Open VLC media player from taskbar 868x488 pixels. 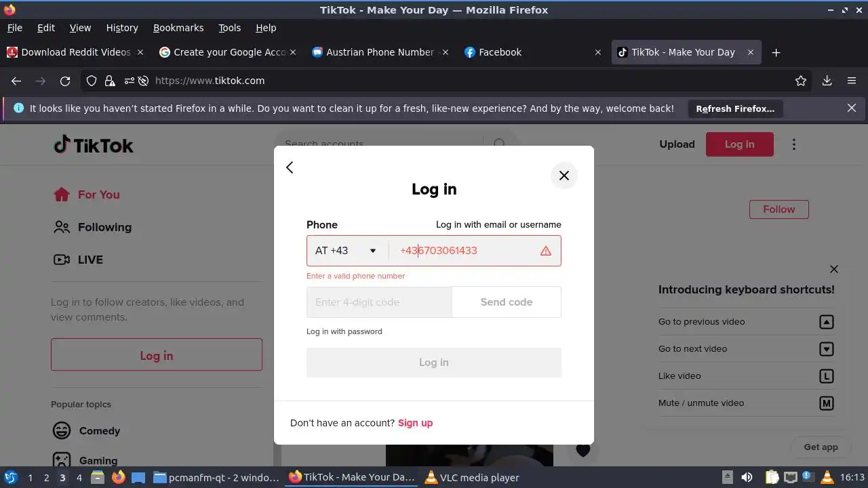pyautogui.click(x=473, y=477)
